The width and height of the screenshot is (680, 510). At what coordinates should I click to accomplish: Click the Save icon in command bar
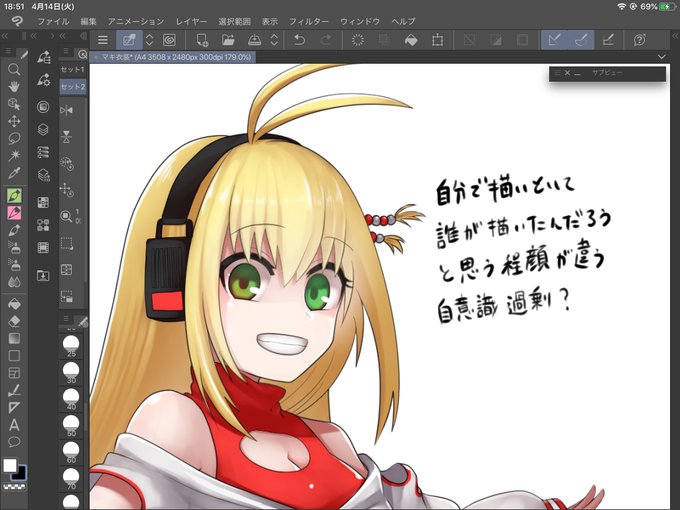pyautogui.click(x=254, y=40)
